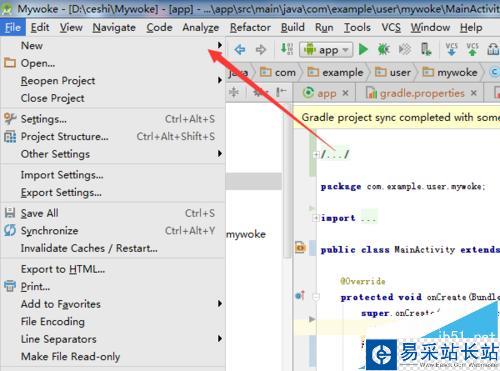500x371 pixels.
Task: Choose Import Settings... menu entry
Action: click(x=113, y=175)
